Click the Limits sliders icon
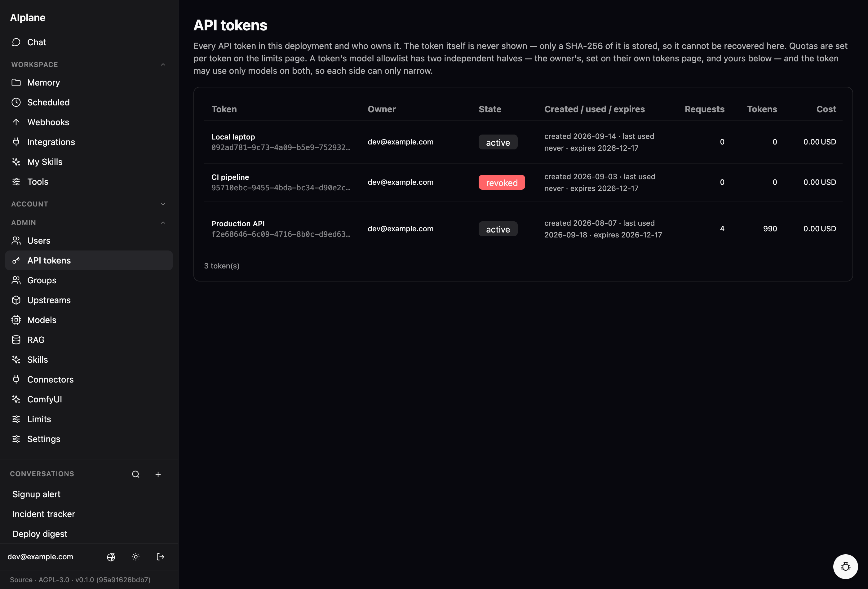 [16, 419]
